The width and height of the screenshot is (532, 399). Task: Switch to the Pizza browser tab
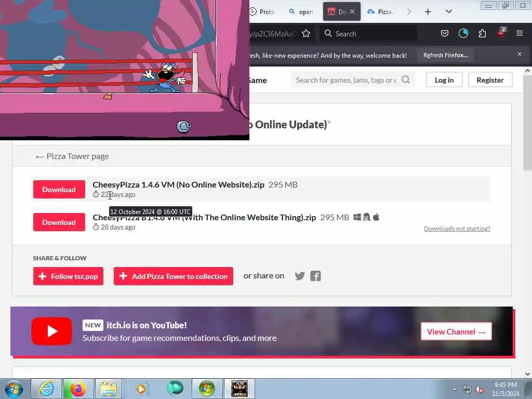point(381,11)
